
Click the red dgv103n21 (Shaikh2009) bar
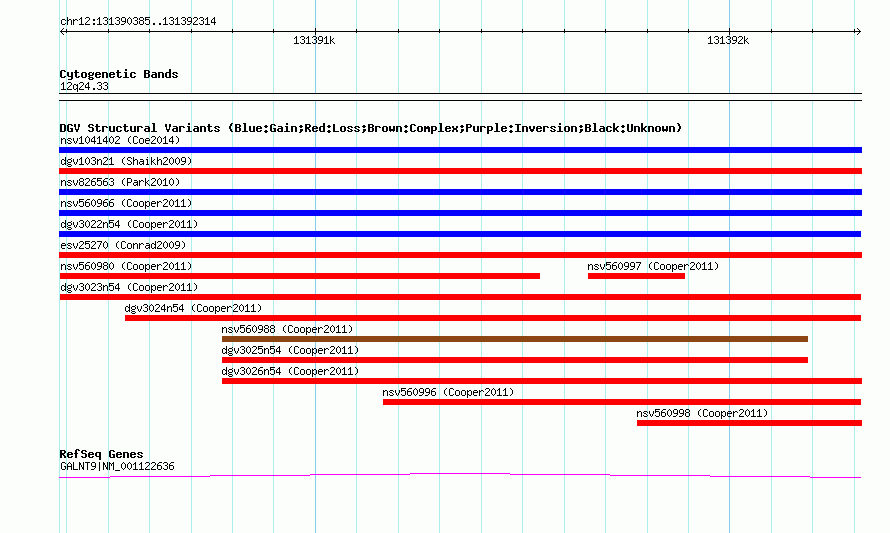point(460,171)
